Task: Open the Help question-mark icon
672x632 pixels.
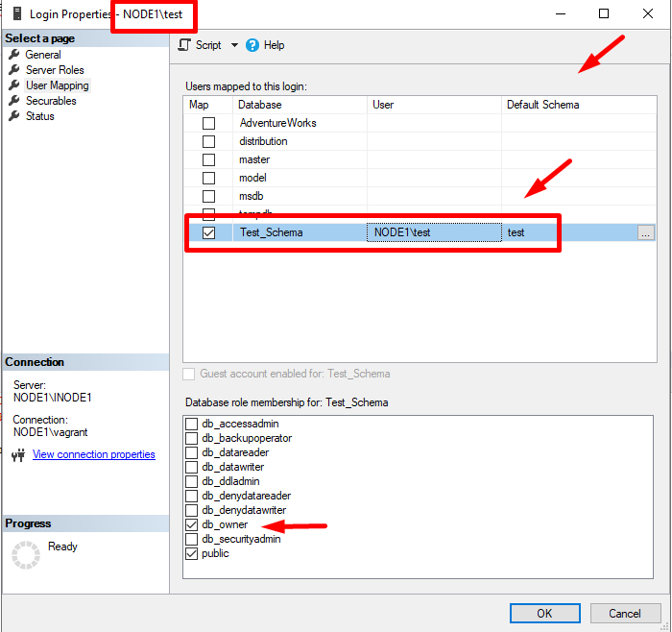Action: click(252, 45)
